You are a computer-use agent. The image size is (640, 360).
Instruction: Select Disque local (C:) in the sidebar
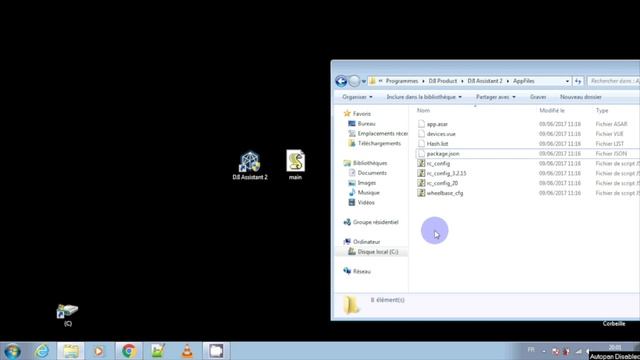[x=378, y=252]
